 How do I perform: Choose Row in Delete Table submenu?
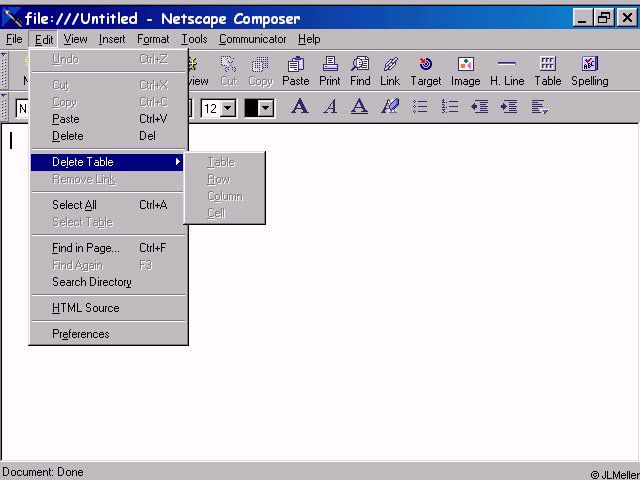pyautogui.click(x=225, y=179)
